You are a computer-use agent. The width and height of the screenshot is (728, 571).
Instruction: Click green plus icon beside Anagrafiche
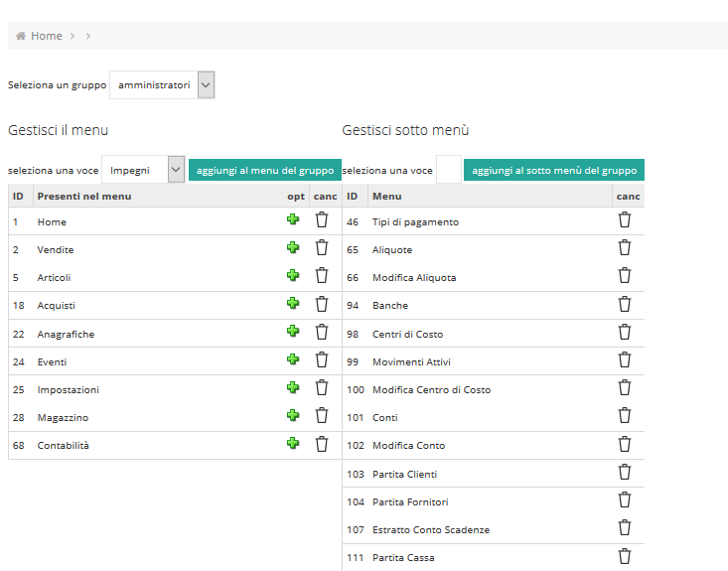(293, 331)
